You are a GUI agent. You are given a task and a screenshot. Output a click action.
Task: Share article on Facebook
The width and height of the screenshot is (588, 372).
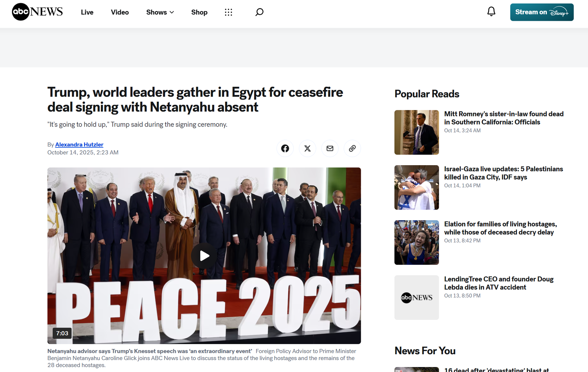[x=285, y=149]
